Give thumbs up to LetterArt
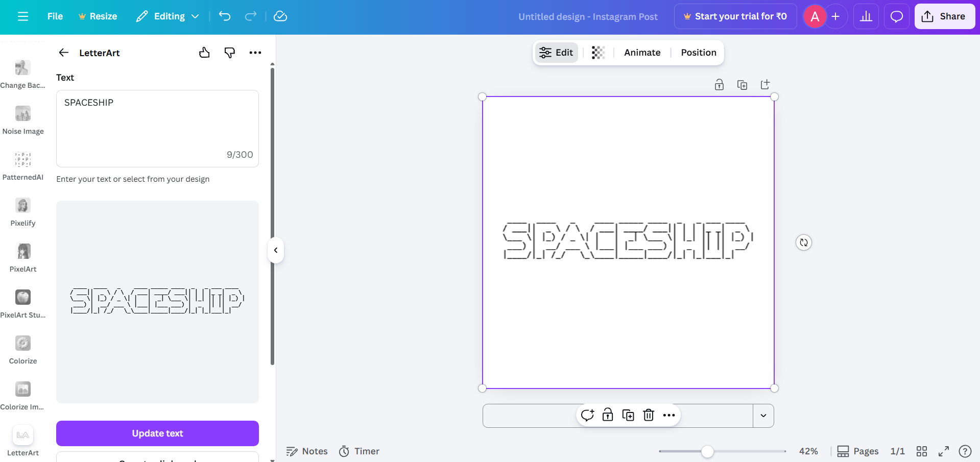Image resolution: width=980 pixels, height=462 pixels. tap(204, 53)
